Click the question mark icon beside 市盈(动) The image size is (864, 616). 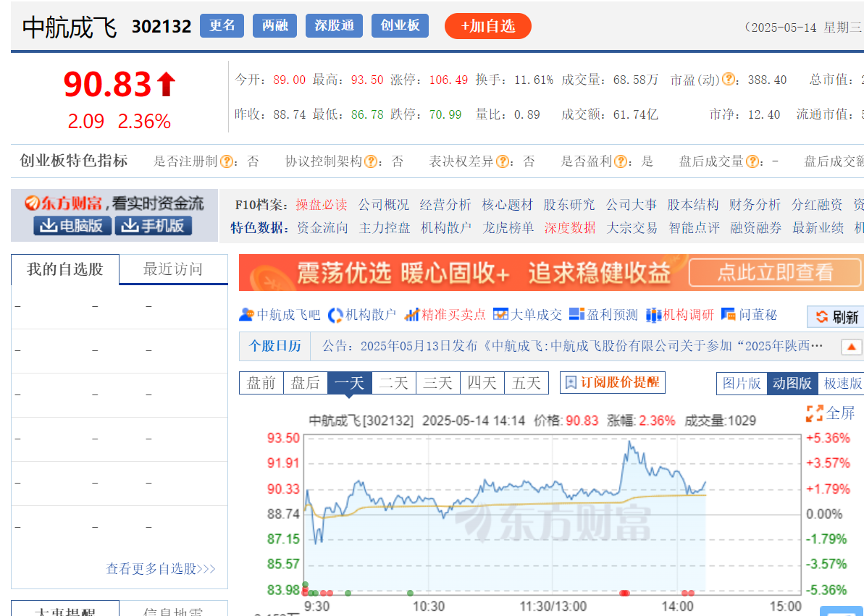click(x=728, y=80)
